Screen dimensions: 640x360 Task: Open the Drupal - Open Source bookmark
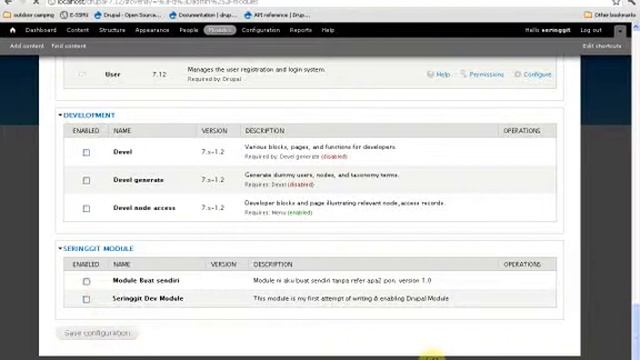[x=128, y=15]
